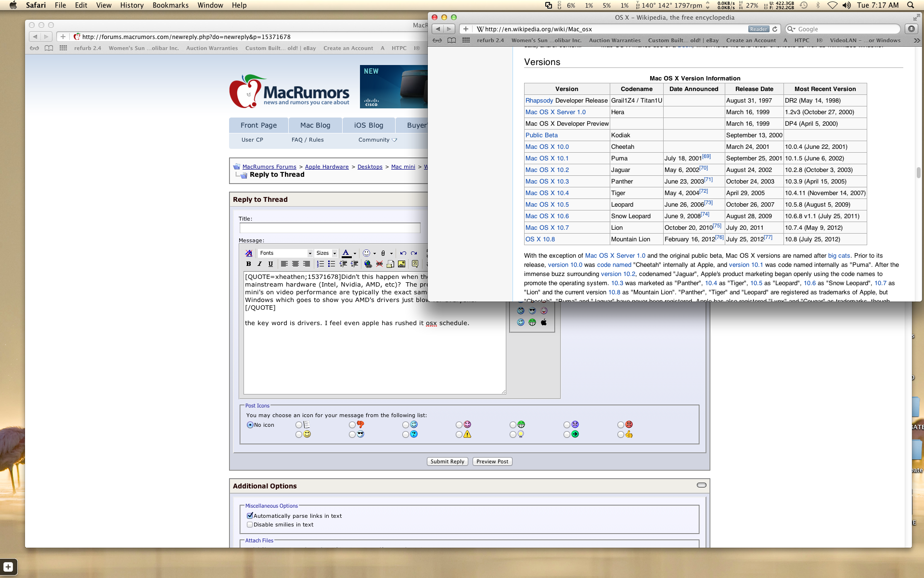This screenshot has width=924, height=578.
Task: Uncheck Automatically parse links in text
Action: [250, 515]
